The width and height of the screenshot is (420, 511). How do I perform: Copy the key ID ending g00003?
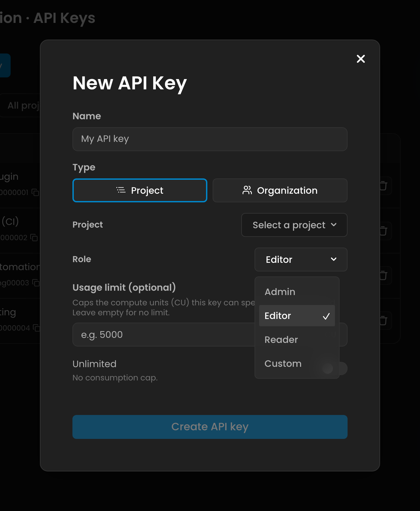pyautogui.click(x=36, y=283)
